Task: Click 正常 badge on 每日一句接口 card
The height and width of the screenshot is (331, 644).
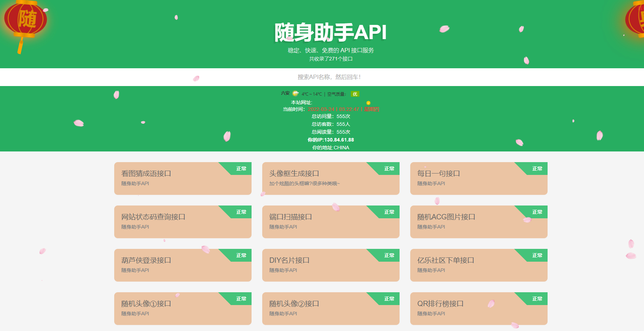Action: click(537, 169)
